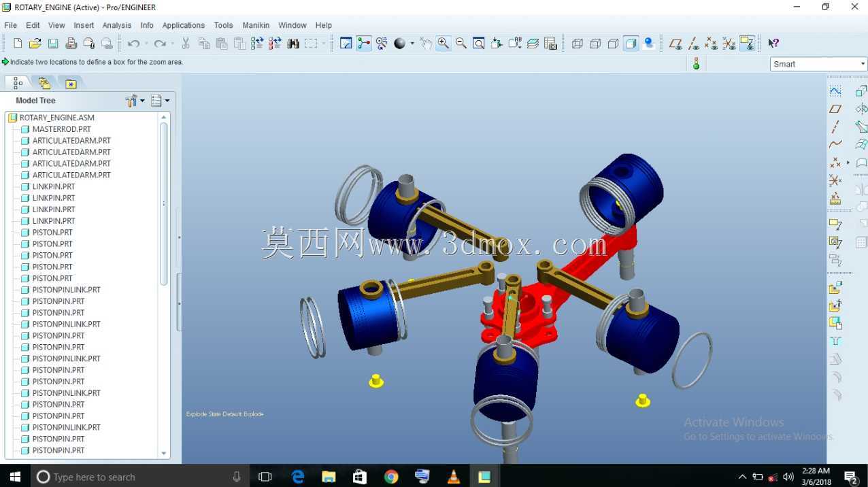868x487 pixels.
Task: Select the Sketch tool in right toolbar
Action: [835, 90]
